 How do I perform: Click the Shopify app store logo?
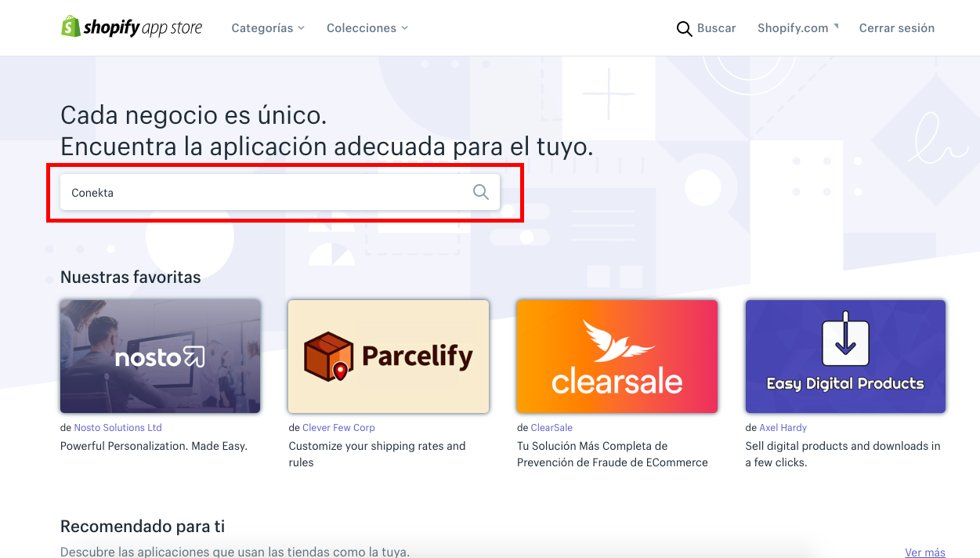[132, 27]
